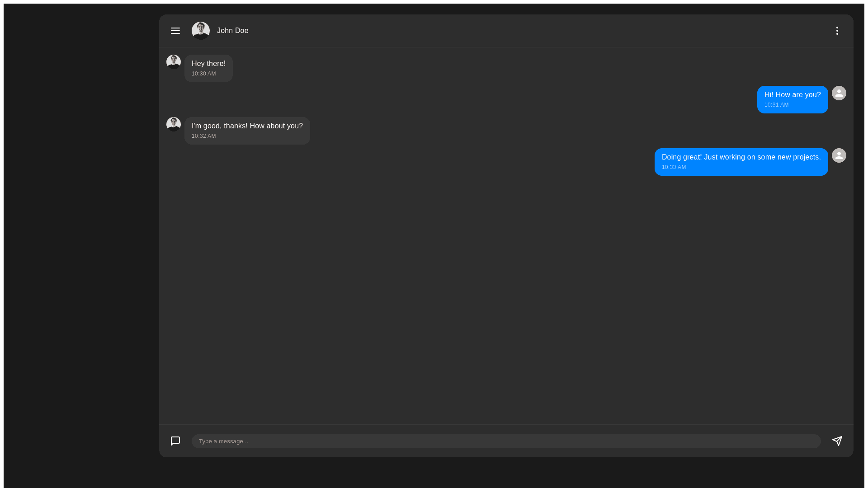Image resolution: width=868 pixels, height=488 pixels.
Task: Click user avatar beside Doing great message
Action: (839, 155)
